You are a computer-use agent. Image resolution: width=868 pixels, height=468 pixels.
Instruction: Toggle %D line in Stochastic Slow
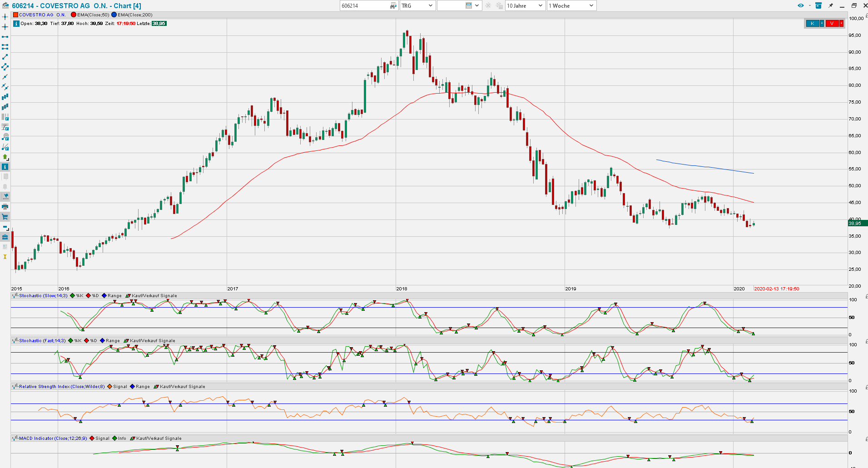(92, 296)
